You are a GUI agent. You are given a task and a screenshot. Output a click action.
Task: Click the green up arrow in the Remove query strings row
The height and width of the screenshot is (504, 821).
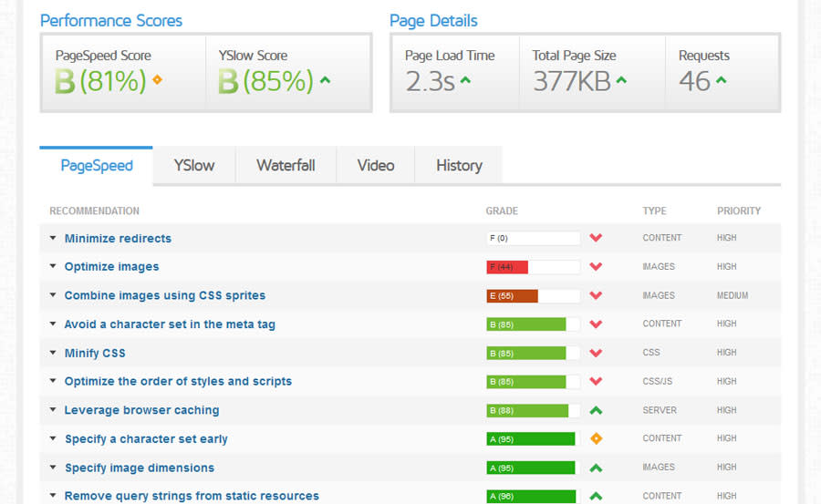tap(596, 496)
